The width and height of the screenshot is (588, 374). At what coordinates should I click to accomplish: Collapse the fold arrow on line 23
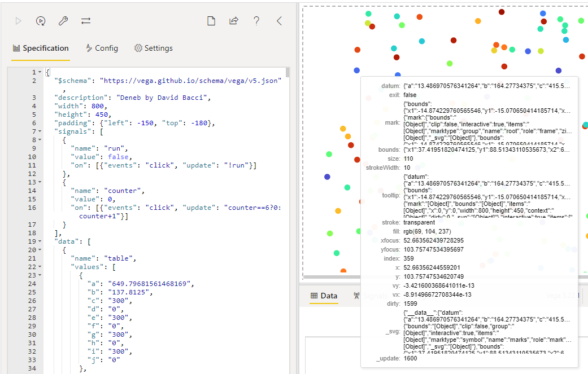tap(40, 275)
